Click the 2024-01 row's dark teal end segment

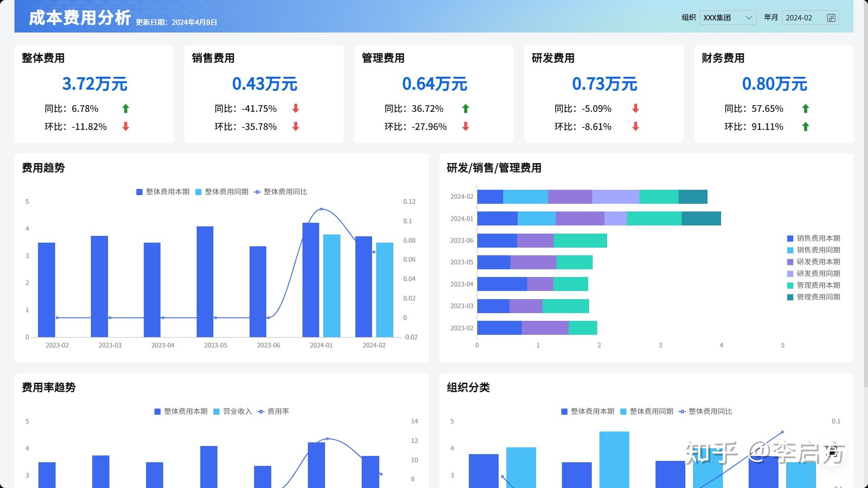(701, 219)
